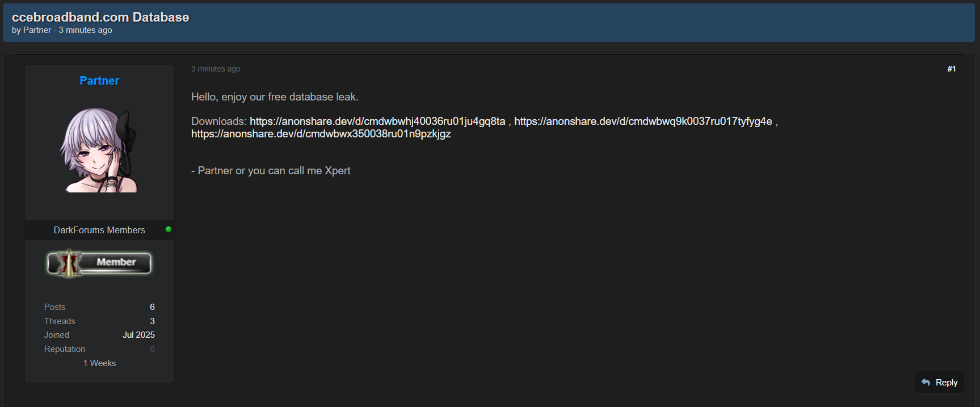Screen dimensions: 980x407
Task: Click the green online status dot
Action: pos(169,229)
